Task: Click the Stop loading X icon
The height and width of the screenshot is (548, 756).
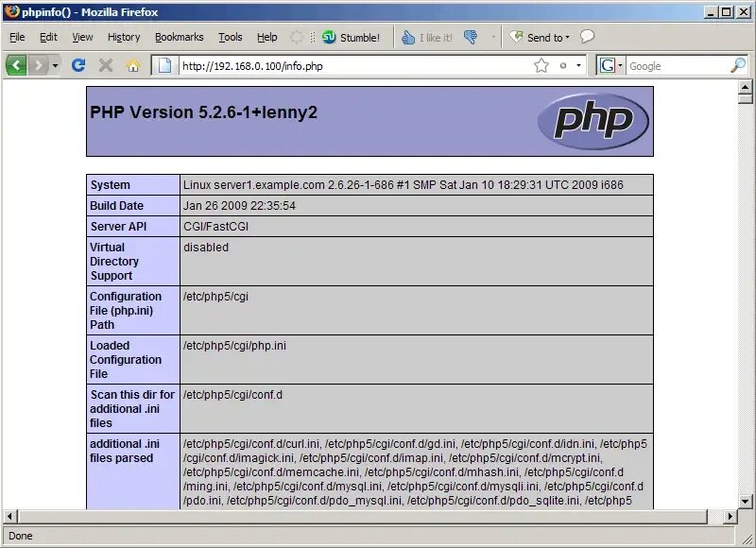Action: coord(106,65)
